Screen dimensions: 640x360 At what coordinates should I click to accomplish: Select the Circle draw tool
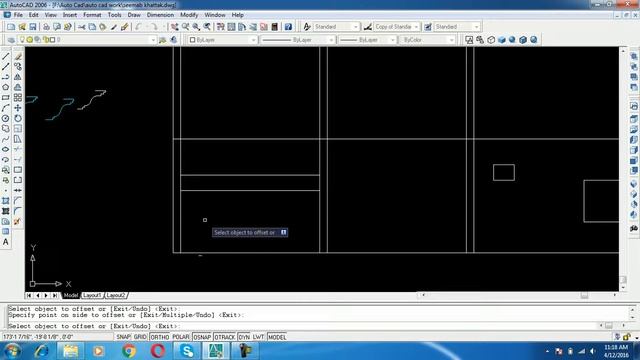tap(6, 118)
